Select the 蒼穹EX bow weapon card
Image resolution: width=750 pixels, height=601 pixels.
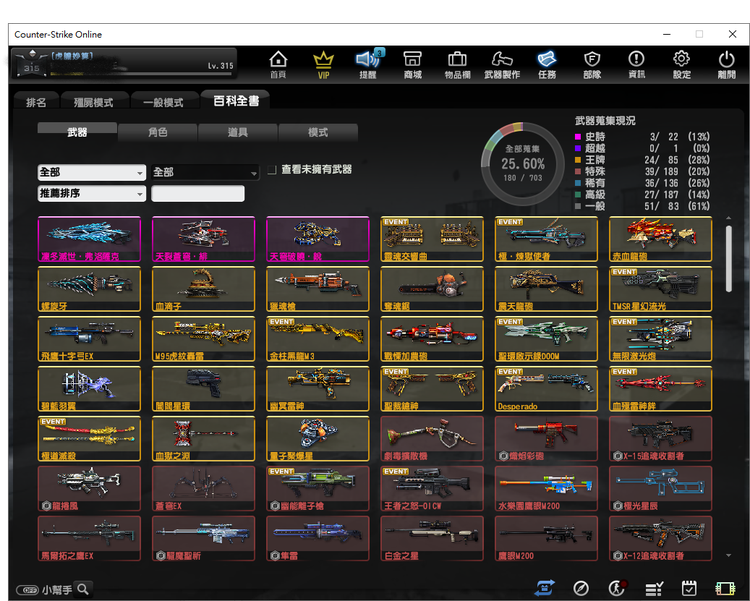203,489
